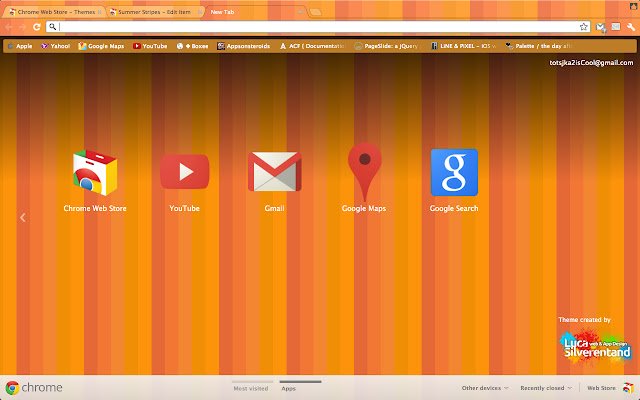The height and width of the screenshot is (400, 640).
Task: Open the Google Maps bookmark in bookmarks bar
Action: point(101,46)
